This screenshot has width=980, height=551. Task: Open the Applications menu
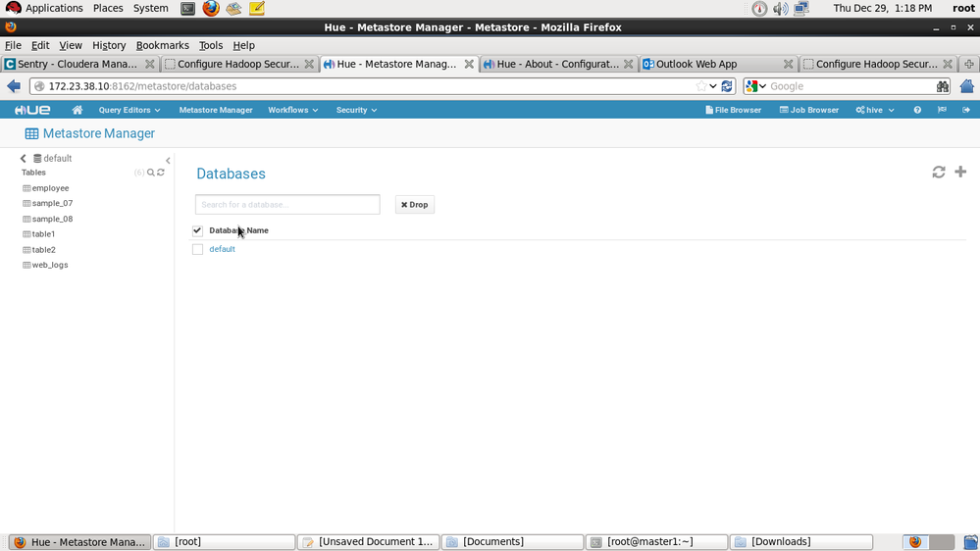pyautogui.click(x=44, y=8)
